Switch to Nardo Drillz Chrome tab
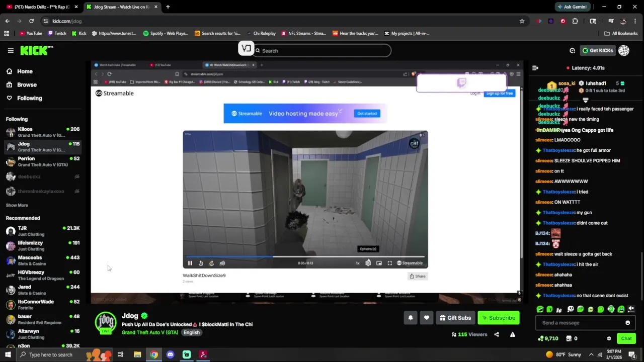This screenshot has width=644, height=362. (x=41, y=7)
